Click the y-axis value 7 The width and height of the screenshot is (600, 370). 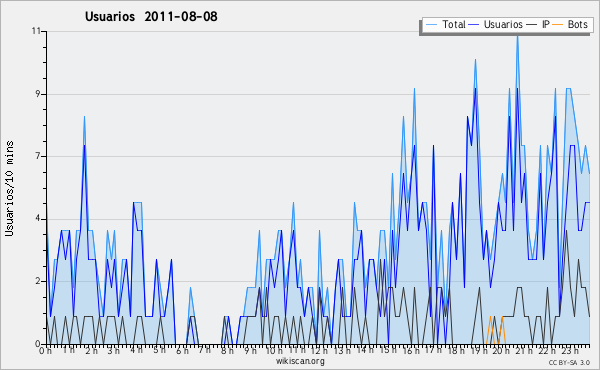38,156
